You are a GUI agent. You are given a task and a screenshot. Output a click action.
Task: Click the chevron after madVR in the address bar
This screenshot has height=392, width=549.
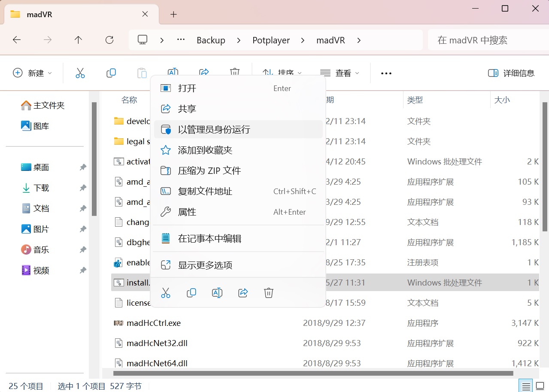[359, 40]
